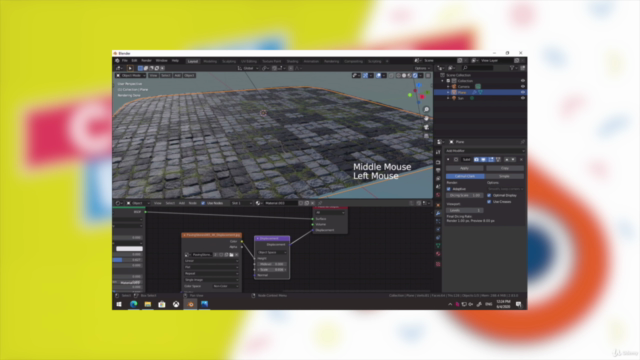Image resolution: width=640 pixels, height=360 pixels.
Task: Collapse the Collection tree in outliner
Action: (443, 81)
